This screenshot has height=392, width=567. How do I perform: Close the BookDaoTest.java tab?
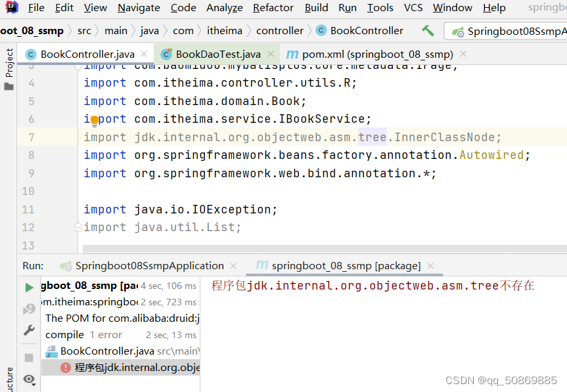pyautogui.click(x=271, y=54)
